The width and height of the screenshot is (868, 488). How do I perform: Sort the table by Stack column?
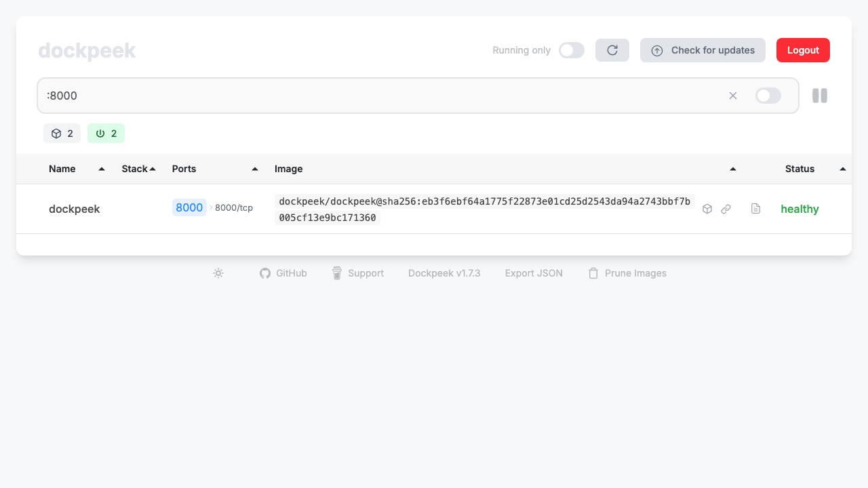point(138,169)
